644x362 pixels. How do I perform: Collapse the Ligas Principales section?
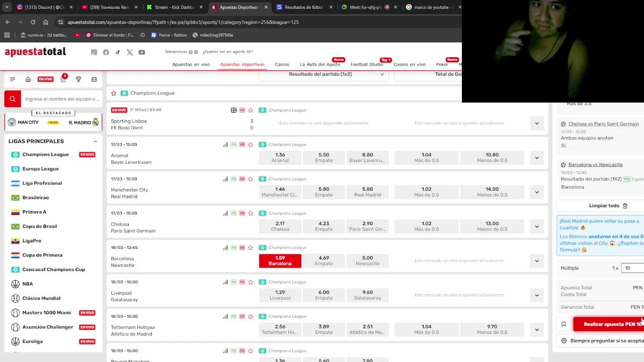(x=95, y=142)
